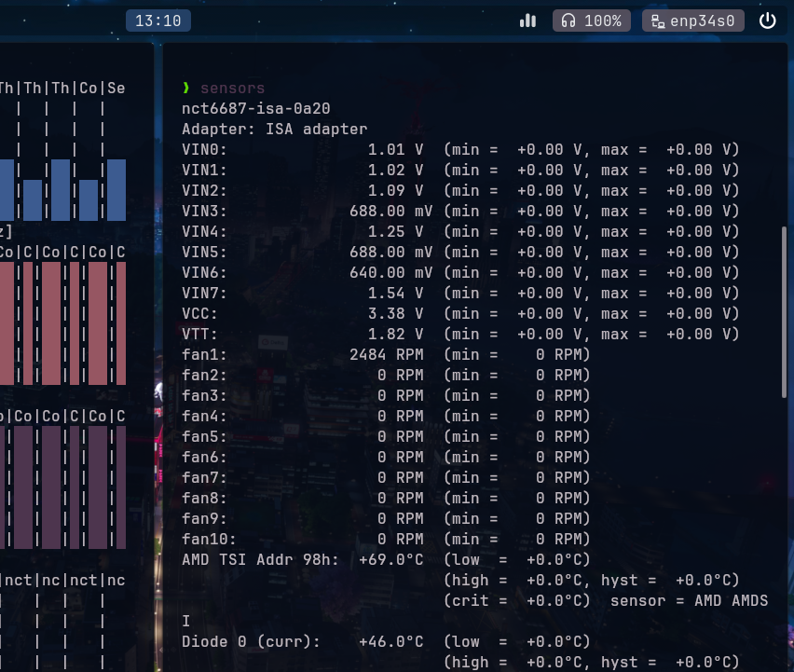Select 'nct6687-isa-0a20' chip name text
This screenshot has width=794, height=672.
pos(255,108)
